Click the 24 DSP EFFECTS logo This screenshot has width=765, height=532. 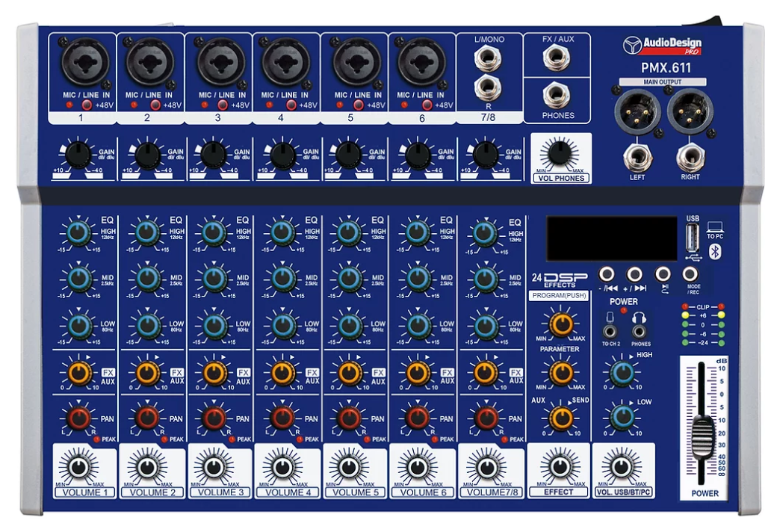(x=562, y=277)
